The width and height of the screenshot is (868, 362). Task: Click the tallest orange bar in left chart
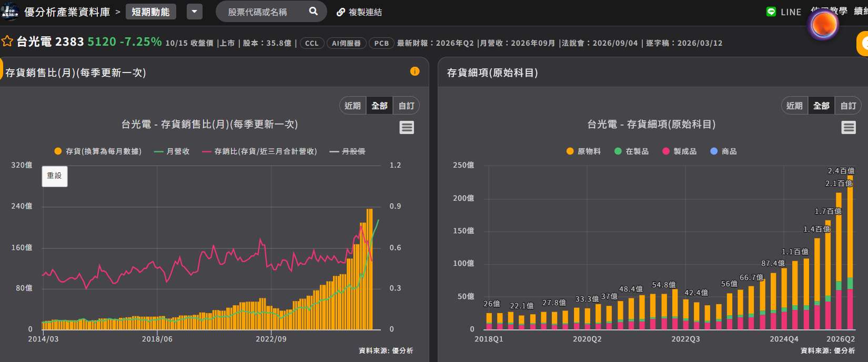pos(370,269)
